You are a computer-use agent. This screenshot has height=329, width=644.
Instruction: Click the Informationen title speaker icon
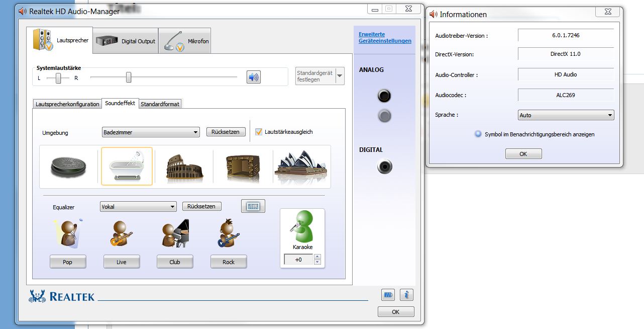click(434, 14)
